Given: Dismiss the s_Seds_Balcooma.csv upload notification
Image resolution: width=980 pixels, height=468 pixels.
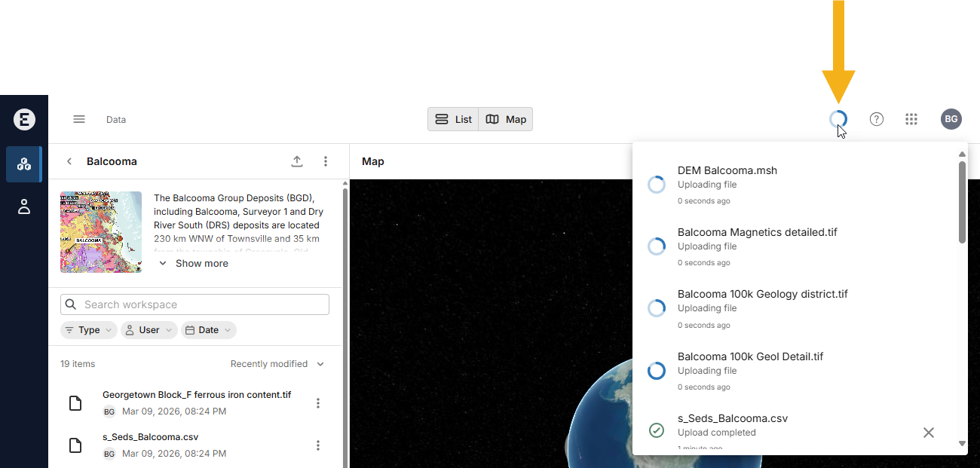Looking at the screenshot, I should pos(928,433).
